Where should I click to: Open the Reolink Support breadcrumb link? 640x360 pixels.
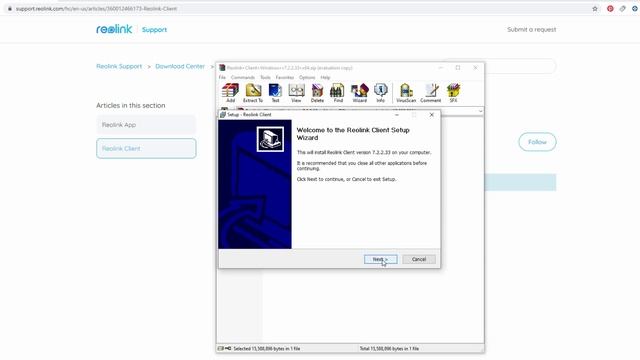tap(119, 66)
